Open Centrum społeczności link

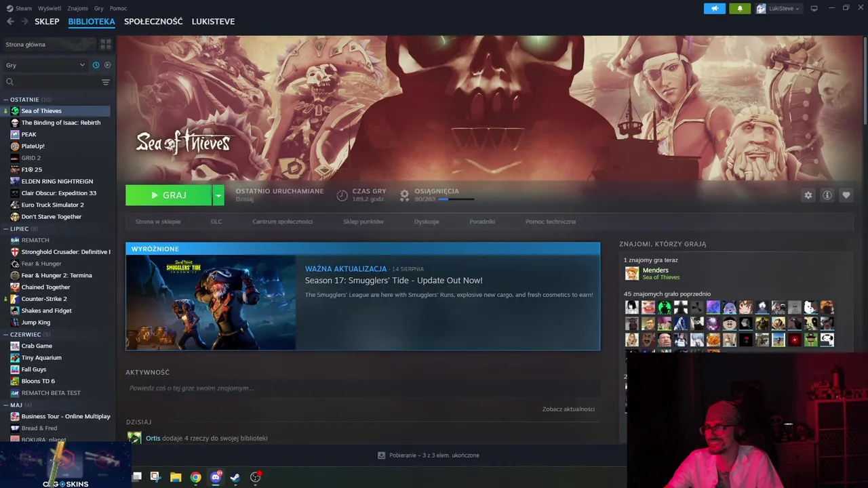(x=282, y=222)
